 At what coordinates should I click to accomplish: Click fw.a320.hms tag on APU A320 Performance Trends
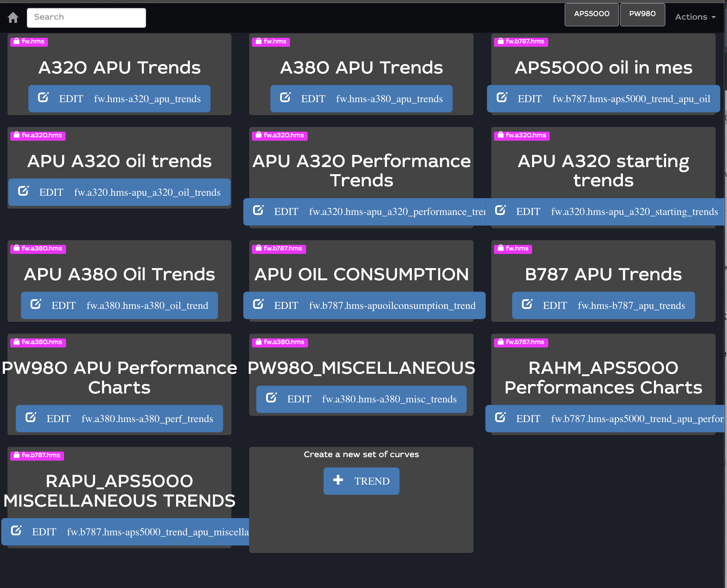[280, 136]
